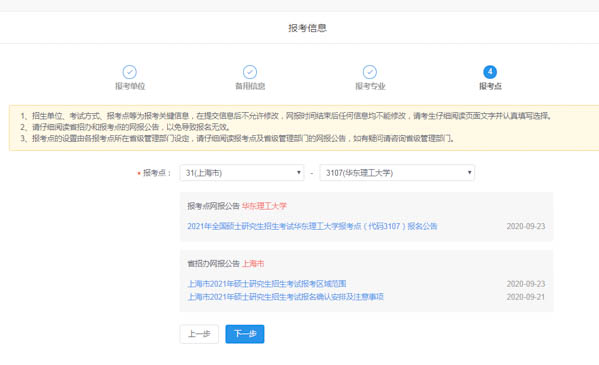Select the 报考单位 step label
The image size is (599, 365).
[x=130, y=86]
